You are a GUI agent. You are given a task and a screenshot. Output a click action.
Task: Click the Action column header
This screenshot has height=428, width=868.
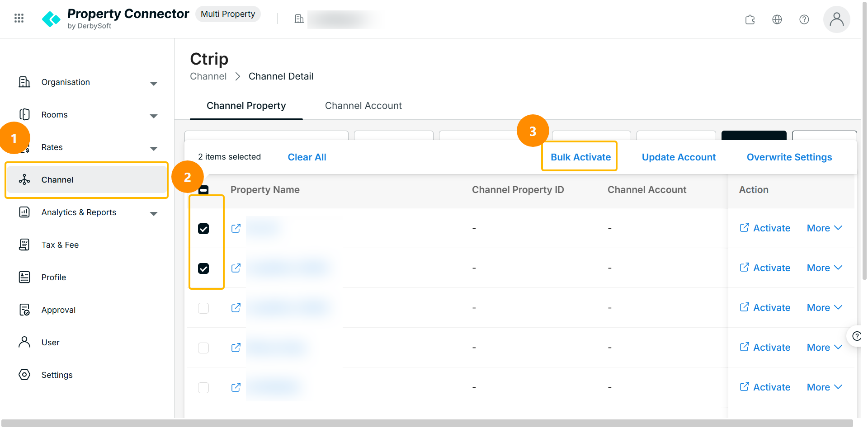[754, 190]
